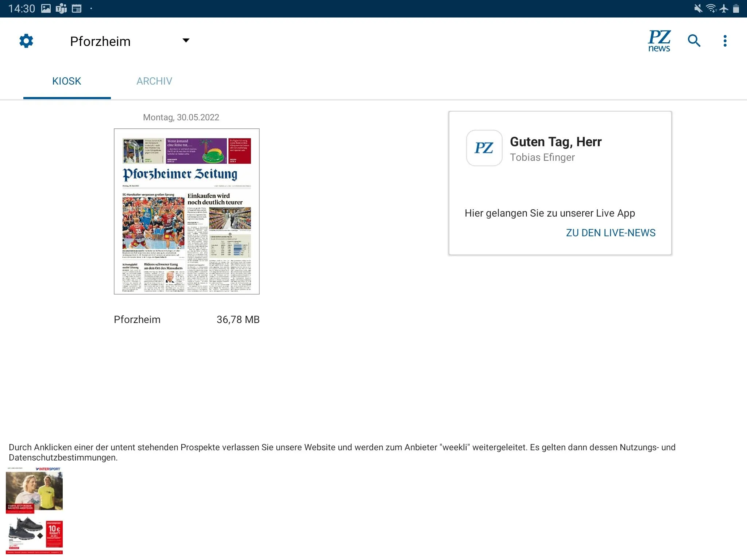Open the three-dot overflow menu
Viewport: 747px width, 560px height.
point(725,41)
